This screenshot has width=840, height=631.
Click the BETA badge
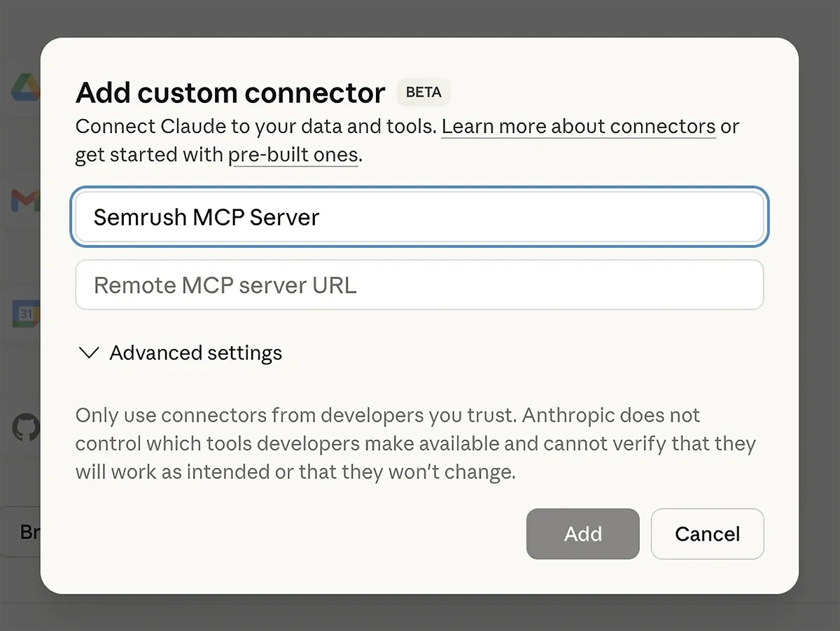423,92
